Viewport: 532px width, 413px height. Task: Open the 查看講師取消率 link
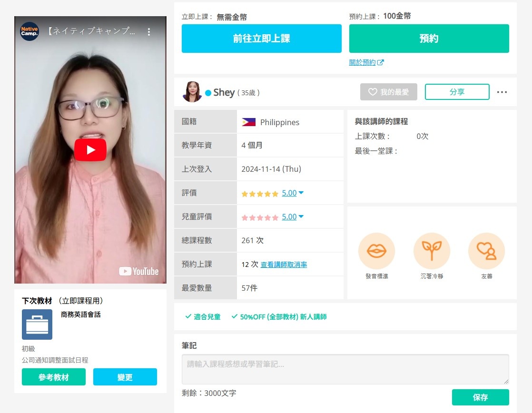coord(284,265)
